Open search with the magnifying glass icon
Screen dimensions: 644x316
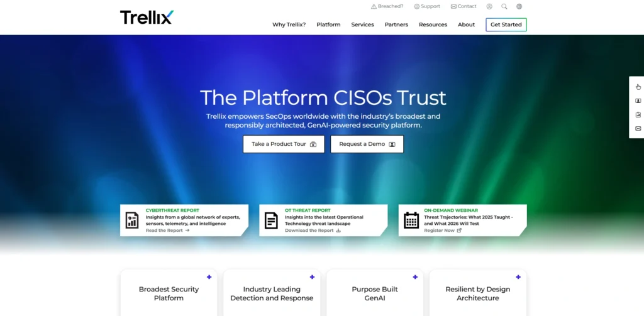(x=504, y=6)
